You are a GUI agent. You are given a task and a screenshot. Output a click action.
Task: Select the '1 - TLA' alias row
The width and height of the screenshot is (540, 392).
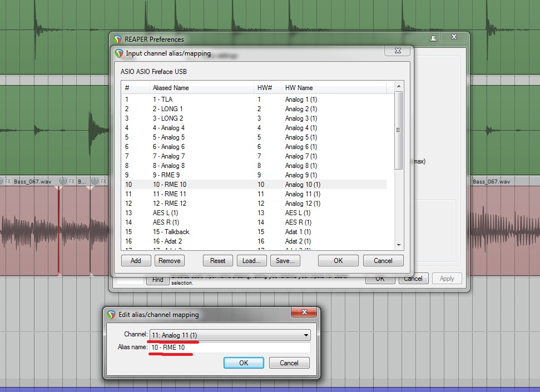tap(162, 99)
